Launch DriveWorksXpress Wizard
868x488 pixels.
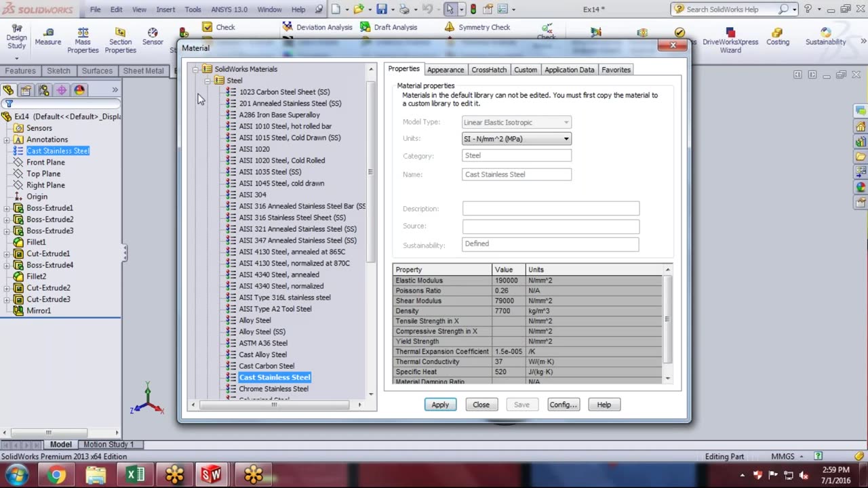[x=730, y=41]
